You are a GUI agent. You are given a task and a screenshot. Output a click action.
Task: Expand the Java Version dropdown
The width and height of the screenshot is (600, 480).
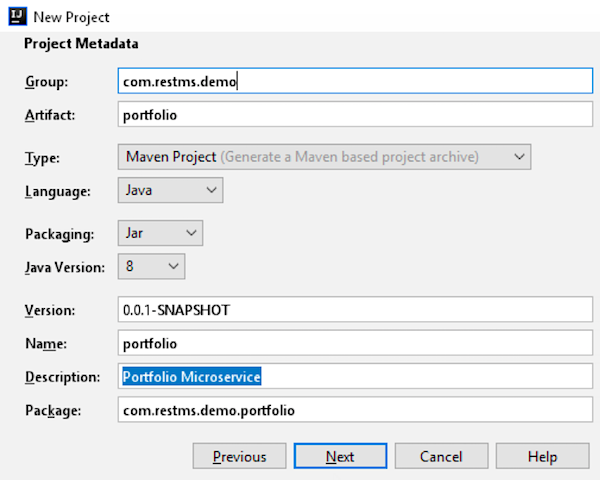point(151,266)
